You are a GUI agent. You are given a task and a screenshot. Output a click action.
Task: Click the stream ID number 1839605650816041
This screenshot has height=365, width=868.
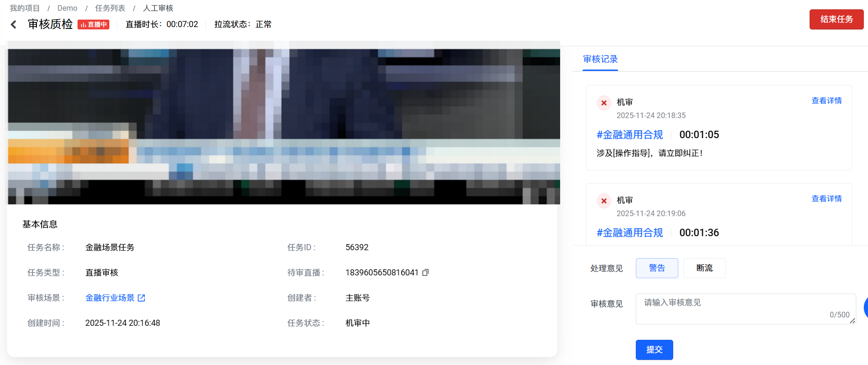point(382,273)
